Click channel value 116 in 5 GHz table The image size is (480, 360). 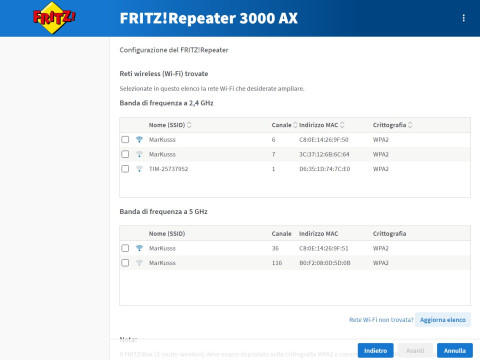pyautogui.click(x=277, y=263)
